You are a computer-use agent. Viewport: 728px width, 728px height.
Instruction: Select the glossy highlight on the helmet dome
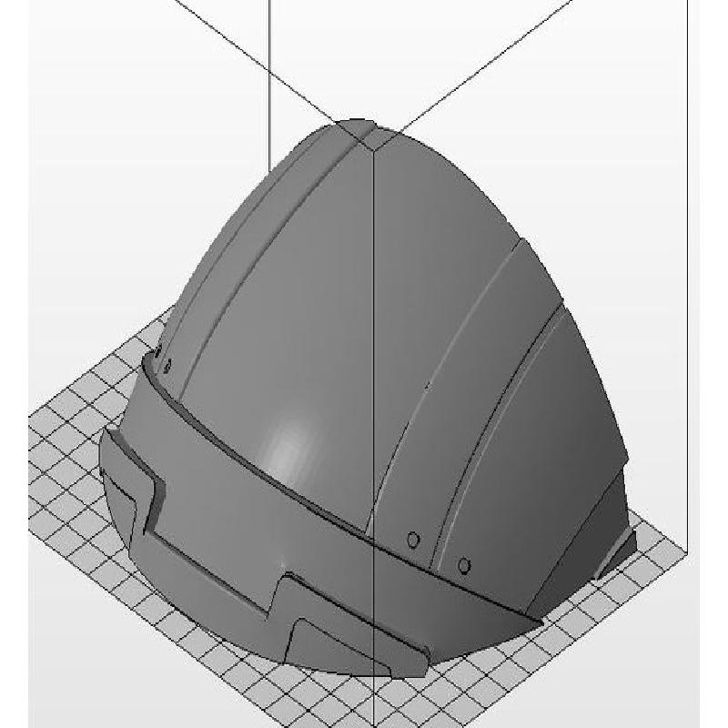[x=289, y=446]
